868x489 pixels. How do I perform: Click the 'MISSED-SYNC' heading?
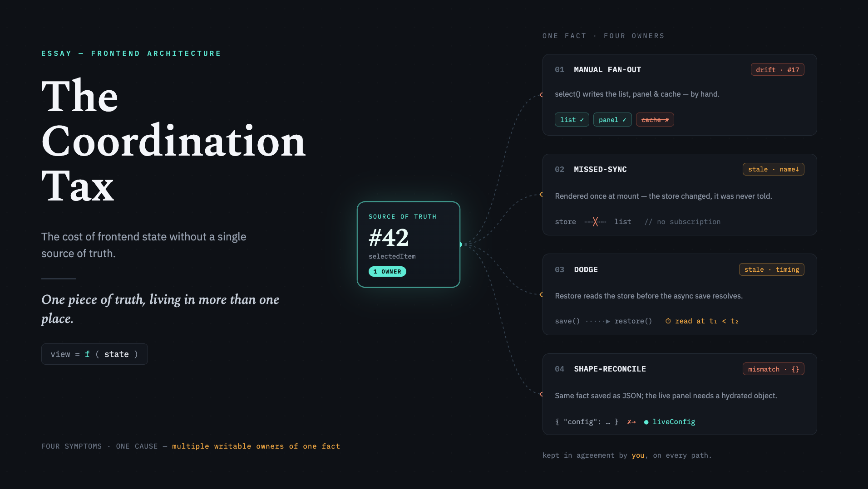pos(600,170)
